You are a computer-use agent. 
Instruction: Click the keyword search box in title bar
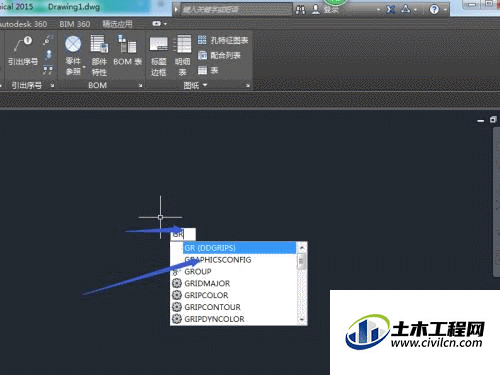[236, 10]
